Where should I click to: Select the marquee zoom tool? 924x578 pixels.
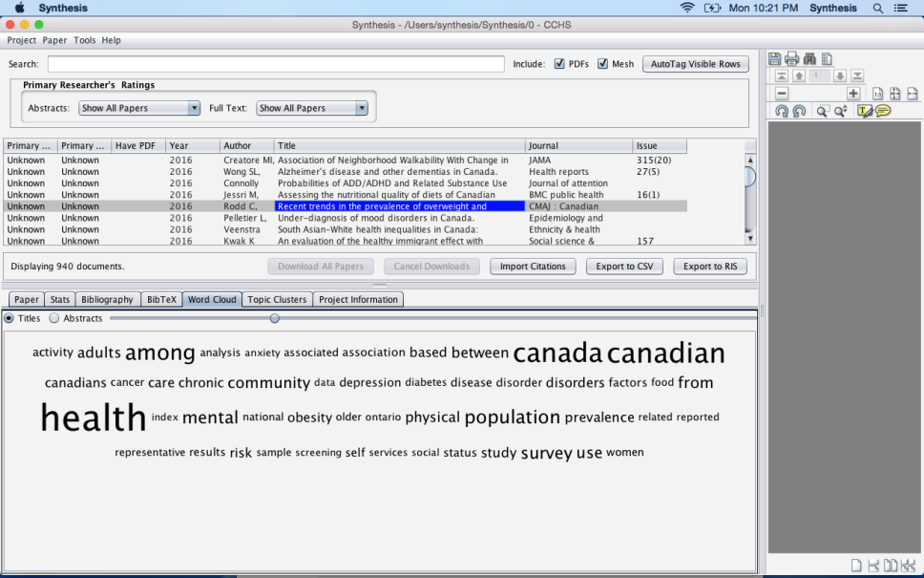822,111
